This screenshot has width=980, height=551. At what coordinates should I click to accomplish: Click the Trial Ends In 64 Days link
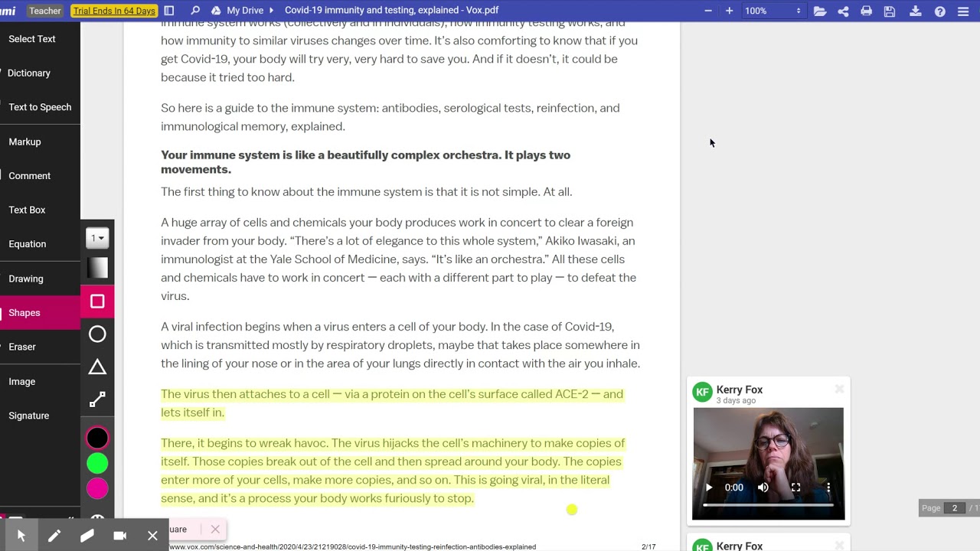click(x=114, y=11)
